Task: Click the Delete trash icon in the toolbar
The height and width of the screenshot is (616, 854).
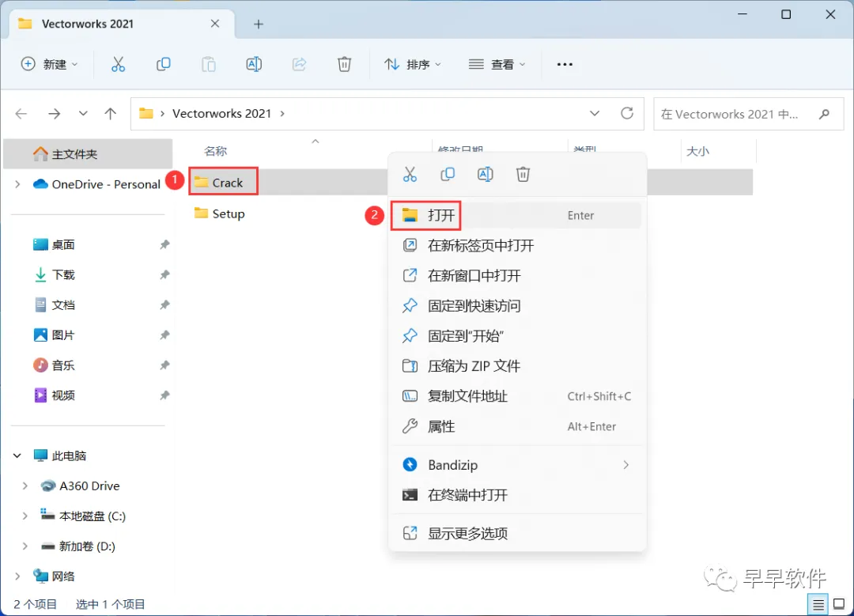Action: 344,64
